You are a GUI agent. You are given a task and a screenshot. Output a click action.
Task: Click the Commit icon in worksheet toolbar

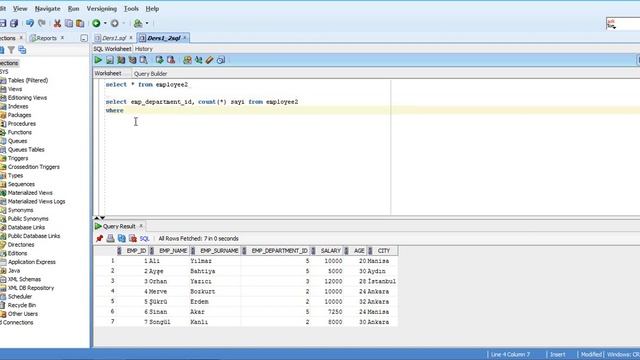point(160,60)
